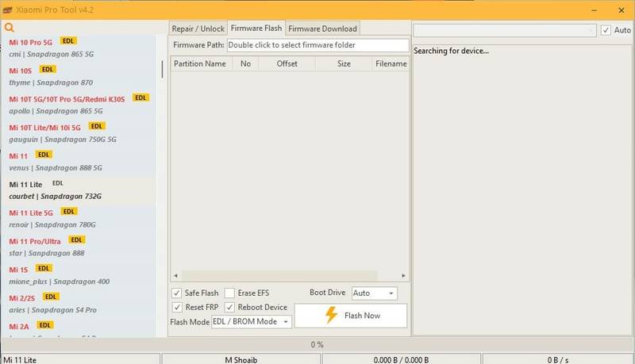This screenshot has height=364, width=635.
Task: Click the 0 % progress bar
Action: pos(317,345)
